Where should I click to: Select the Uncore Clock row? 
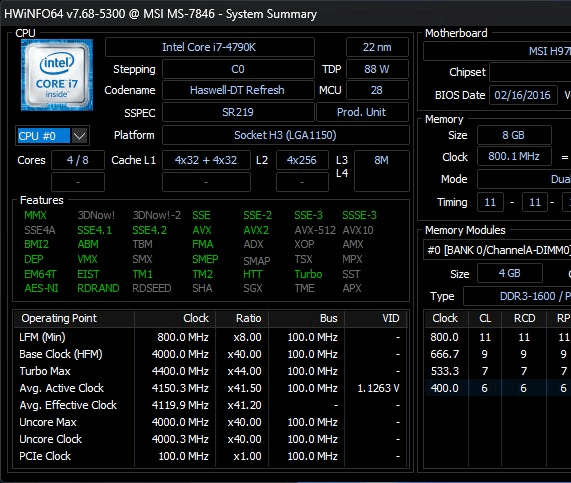coord(210,439)
